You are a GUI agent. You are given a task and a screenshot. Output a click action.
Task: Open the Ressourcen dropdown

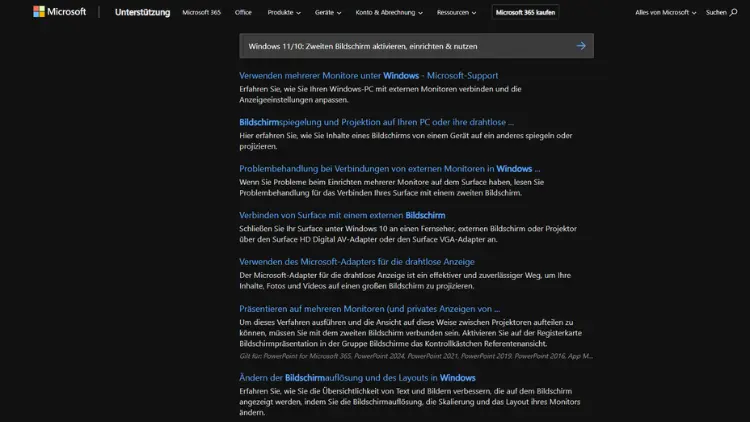456,12
